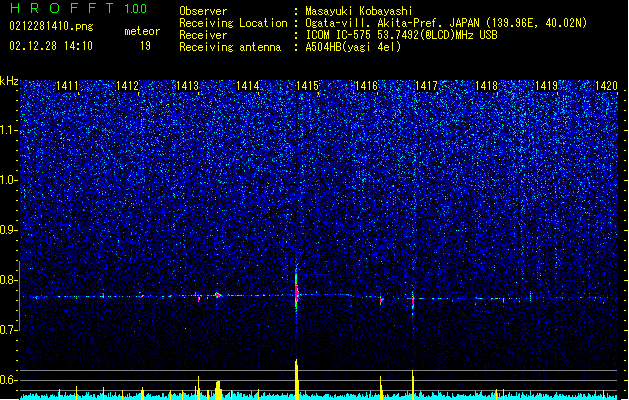This screenshot has width=629, height=400.
Task: Click the strong red meteor echo at 1415
Action: click(x=296, y=292)
